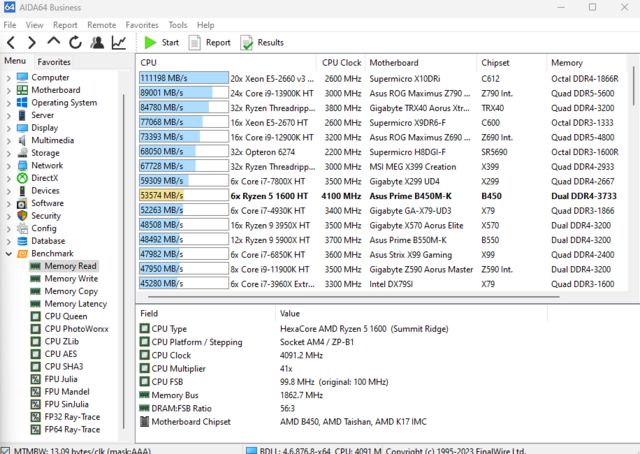Select the Motherboard icon in tree
Image resolution: width=640 pixels, height=454 pixels.
22,90
